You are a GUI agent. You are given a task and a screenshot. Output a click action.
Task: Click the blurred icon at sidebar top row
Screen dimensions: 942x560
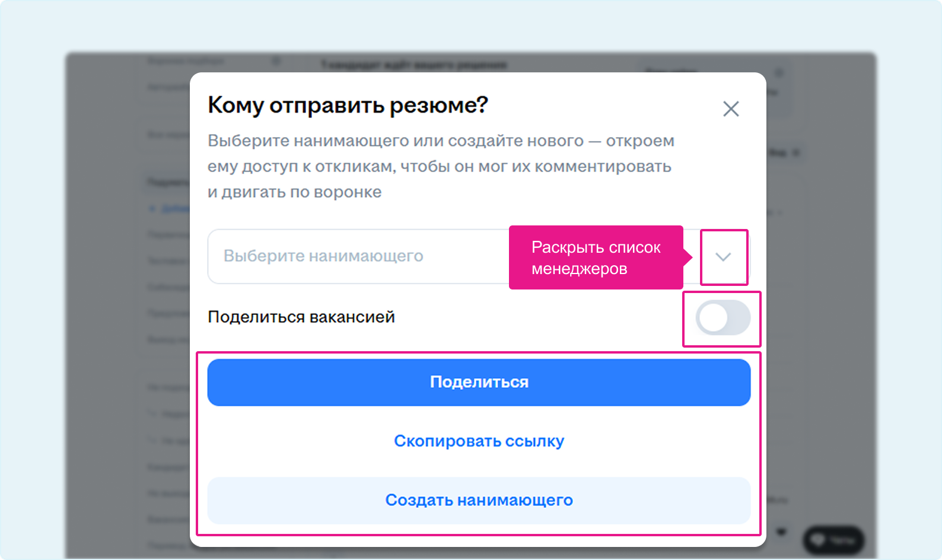[x=276, y=61]
